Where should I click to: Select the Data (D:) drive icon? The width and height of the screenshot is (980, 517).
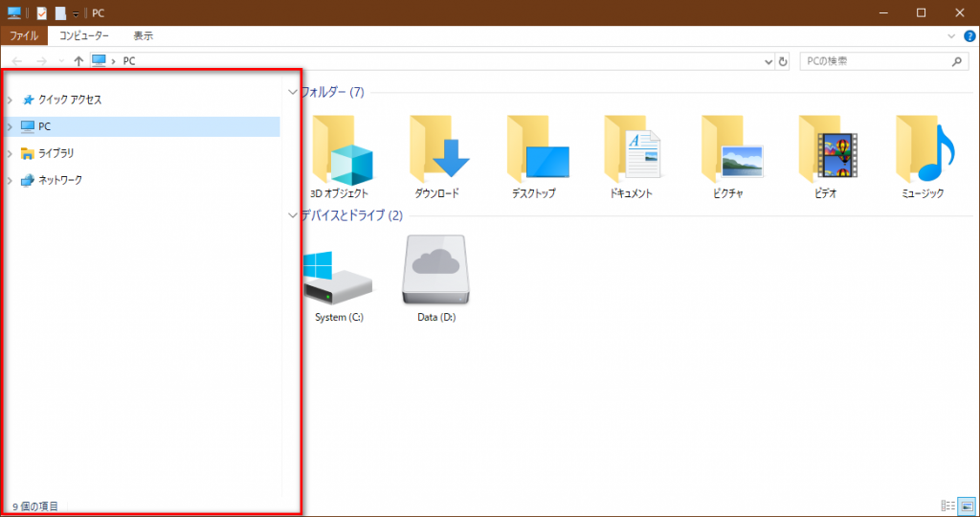click(x=436, y=271)
